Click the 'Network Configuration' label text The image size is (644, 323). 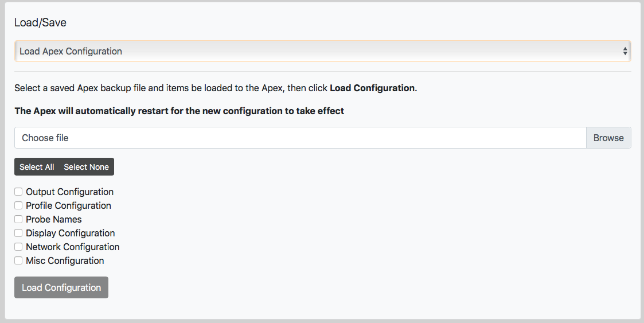(73, 247)
